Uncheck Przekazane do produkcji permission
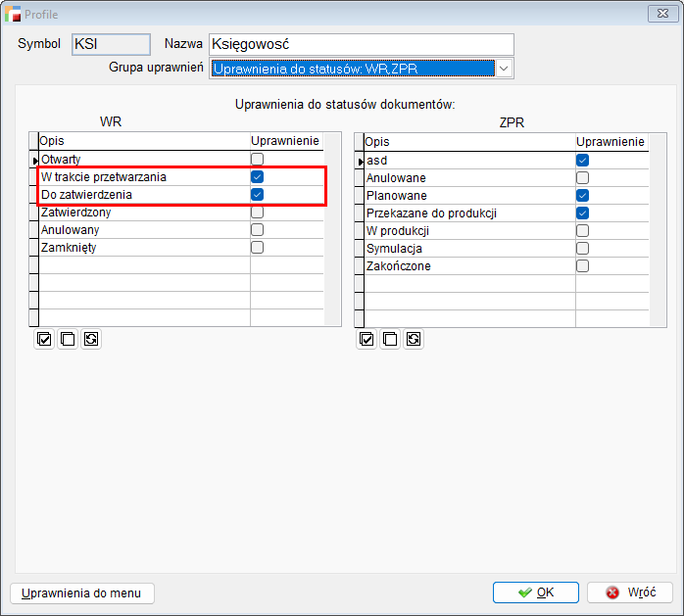The width and height of the screenshot is (684, 616). click(x=582, y=213)
